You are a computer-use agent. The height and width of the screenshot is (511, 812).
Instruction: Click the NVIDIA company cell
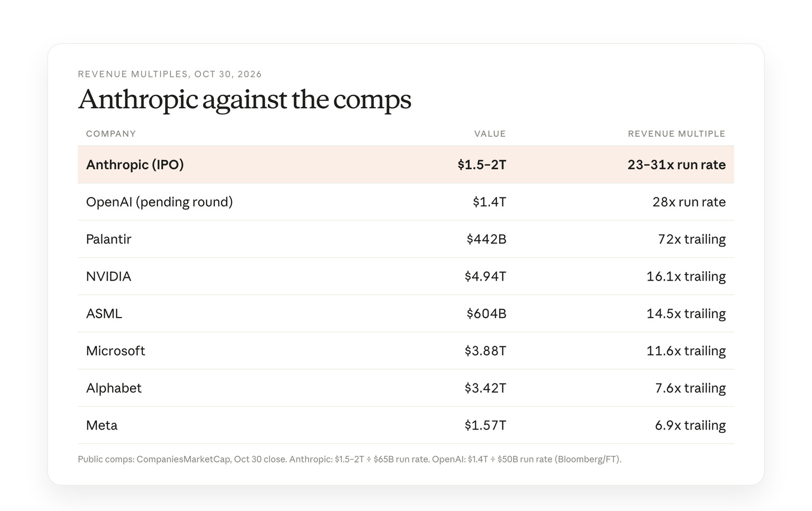click(x=109, y=277)
